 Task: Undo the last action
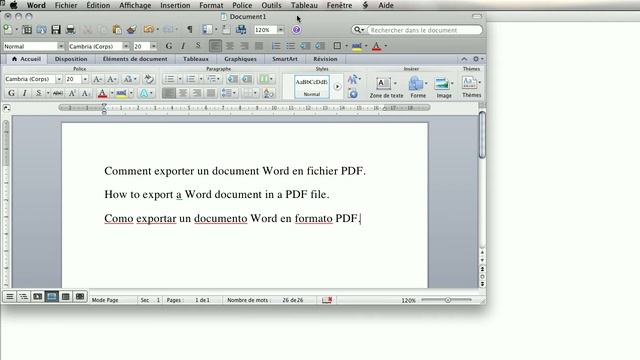point(149,29)
